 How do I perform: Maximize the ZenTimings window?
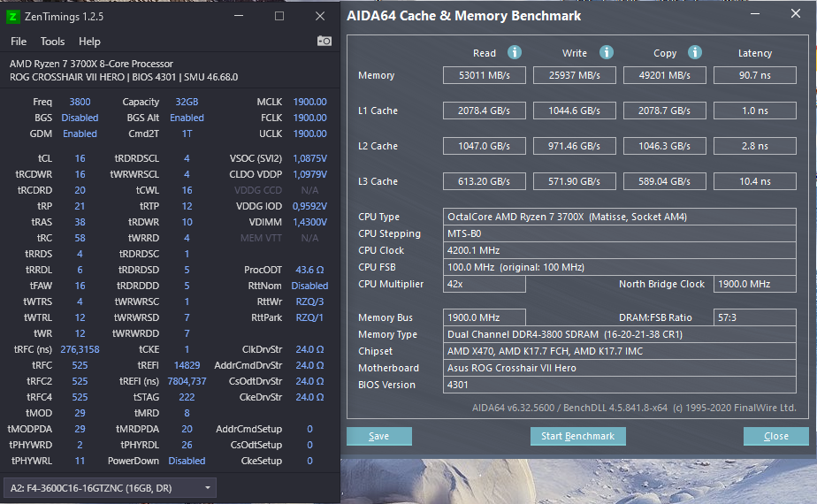pos(279,16)
